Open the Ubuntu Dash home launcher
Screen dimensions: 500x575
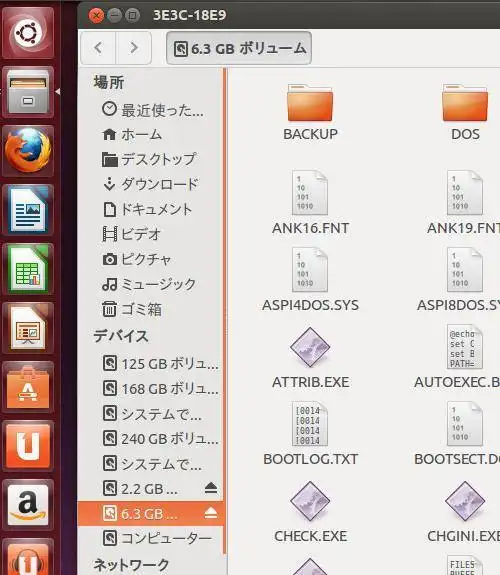pyautogui.click(x=28, y=33)
